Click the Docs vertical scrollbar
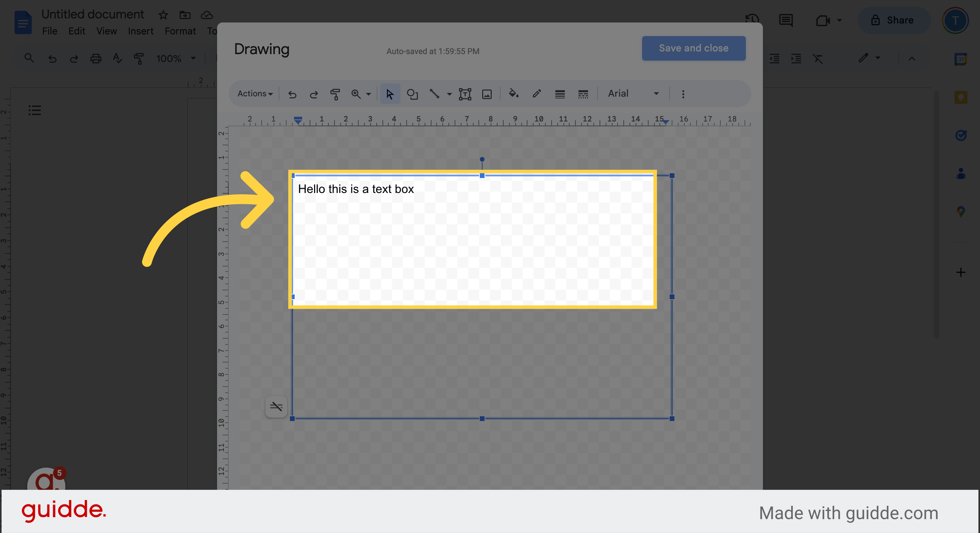 point(937,214)
